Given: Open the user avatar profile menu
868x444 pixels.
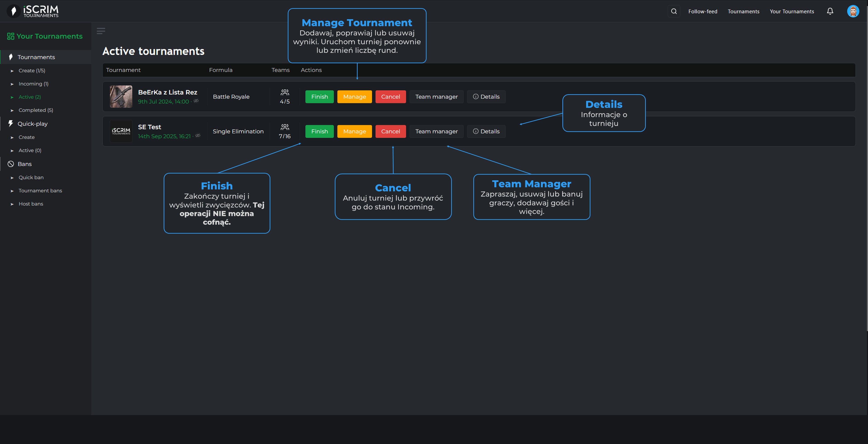Looking at the screenshot, I should [853, 12].
